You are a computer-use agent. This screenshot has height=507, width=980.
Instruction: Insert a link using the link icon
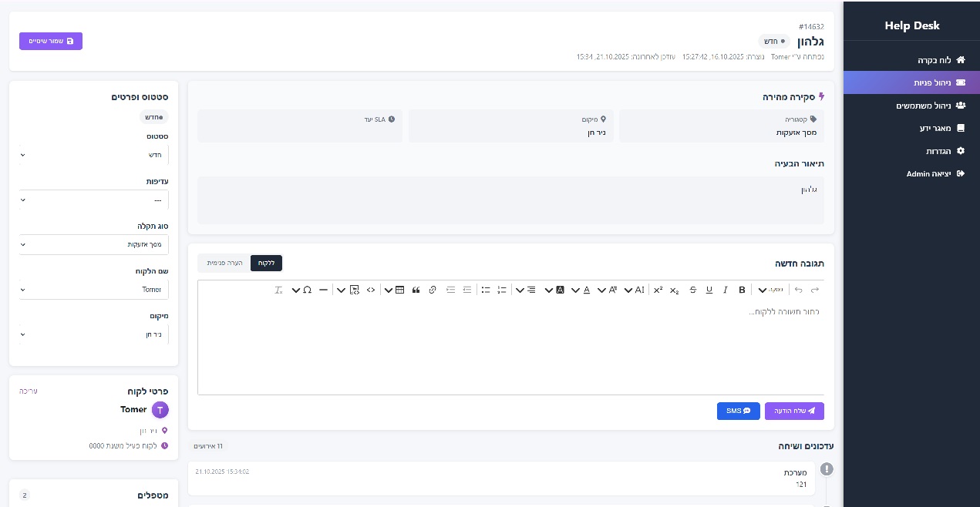(433, 290)
